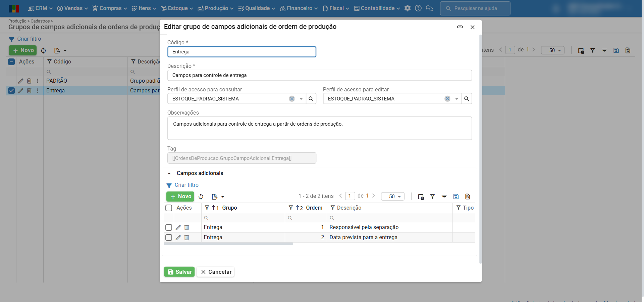This screenshot has width=644, height=302.
Task: Search the Perfil de acesso para consultar lookup
Action: pyautogui.click(x=311, y=99)
